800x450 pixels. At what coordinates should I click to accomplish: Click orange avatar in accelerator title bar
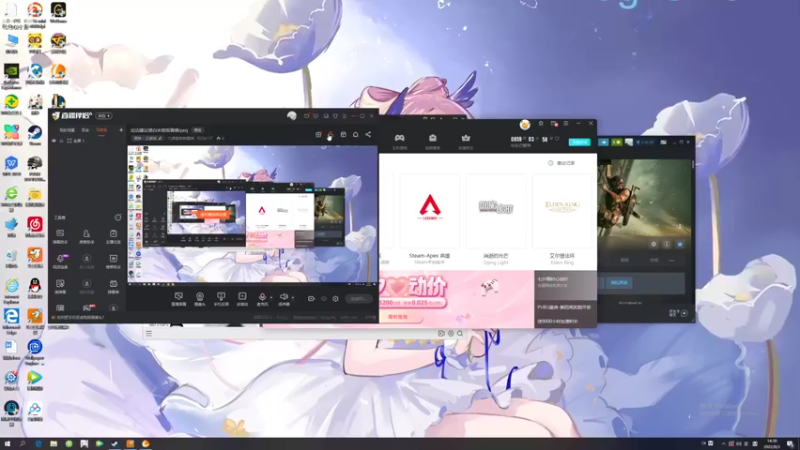point(524,124)
